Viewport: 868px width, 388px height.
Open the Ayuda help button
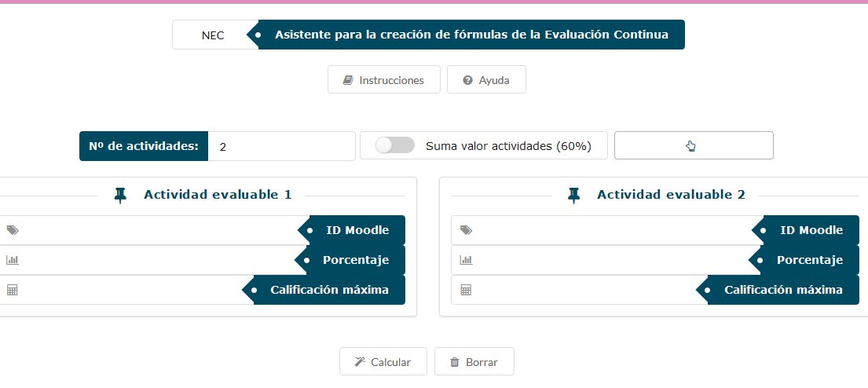tap(486, 80)
